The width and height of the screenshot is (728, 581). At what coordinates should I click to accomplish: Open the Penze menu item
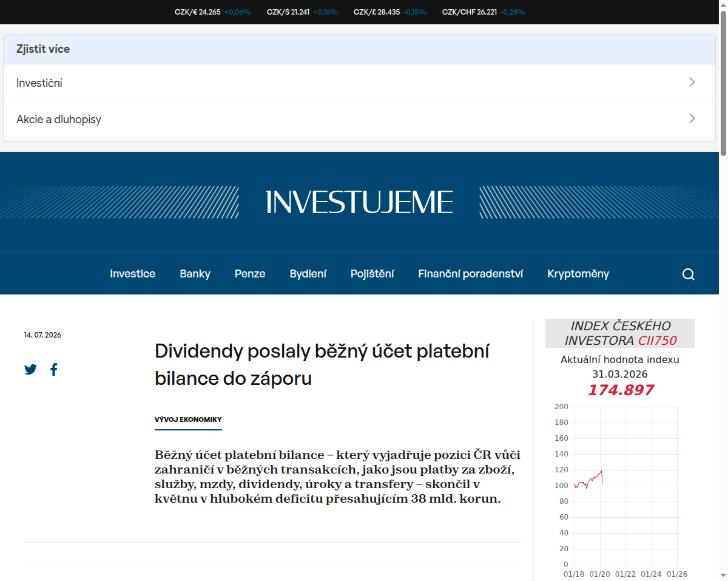(250, 274)
